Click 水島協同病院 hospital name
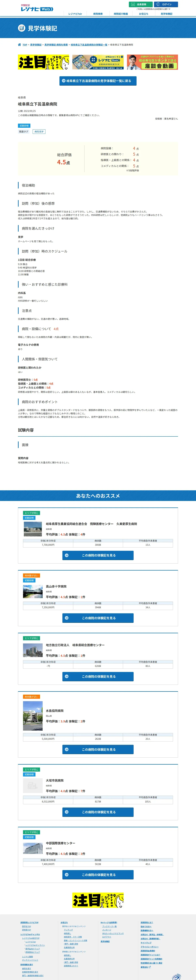The image size is (196, 980). pyautogui.click(x=55, y=711)
